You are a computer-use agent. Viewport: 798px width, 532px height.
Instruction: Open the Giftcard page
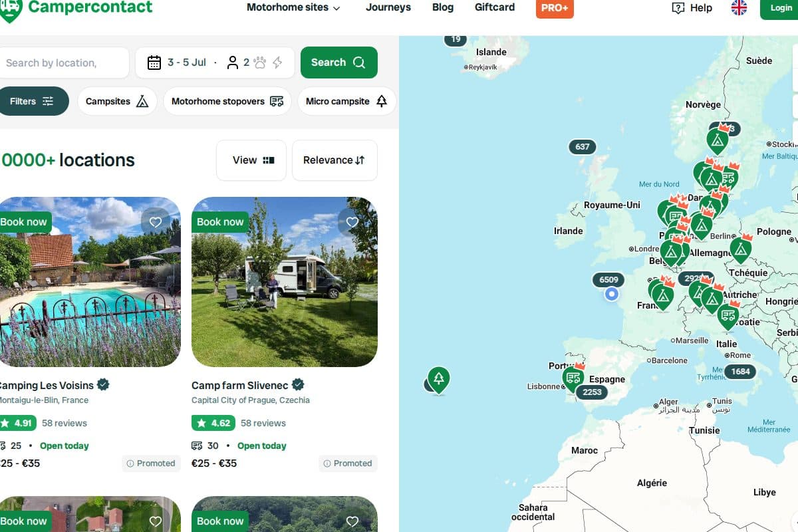coord(495,7)
